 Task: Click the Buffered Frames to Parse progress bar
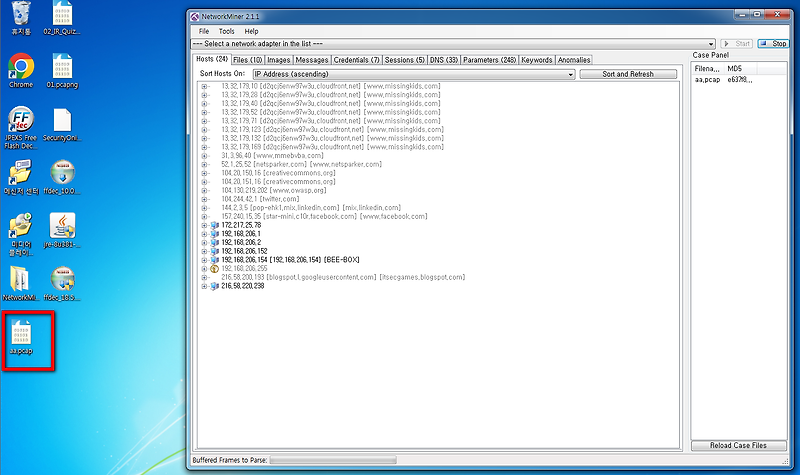coord(333,460)
